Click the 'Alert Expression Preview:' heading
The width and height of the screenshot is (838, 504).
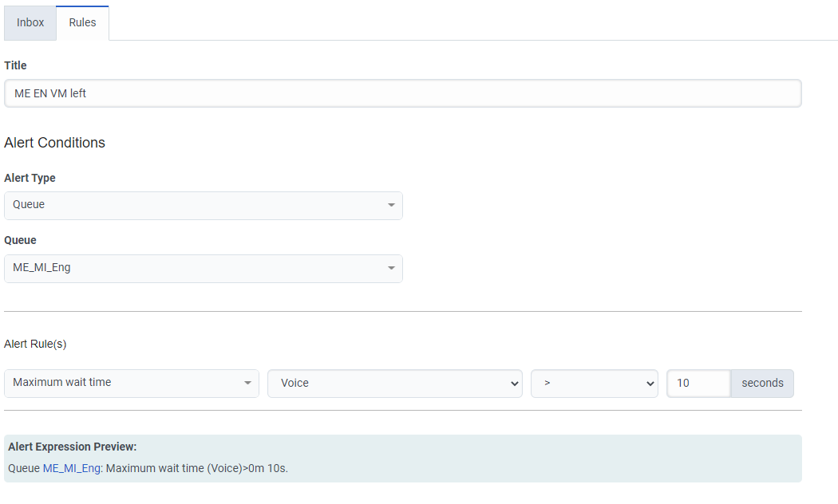(73, 447)
